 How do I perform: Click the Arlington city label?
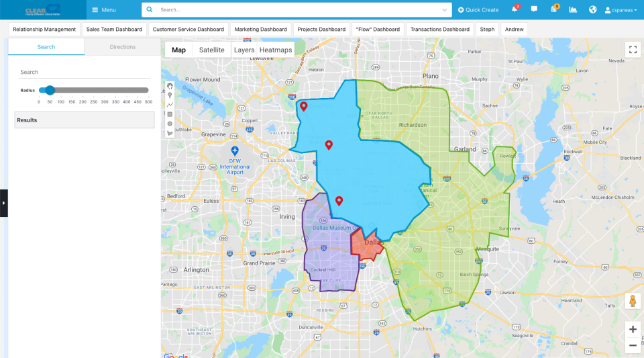[196, 270]
